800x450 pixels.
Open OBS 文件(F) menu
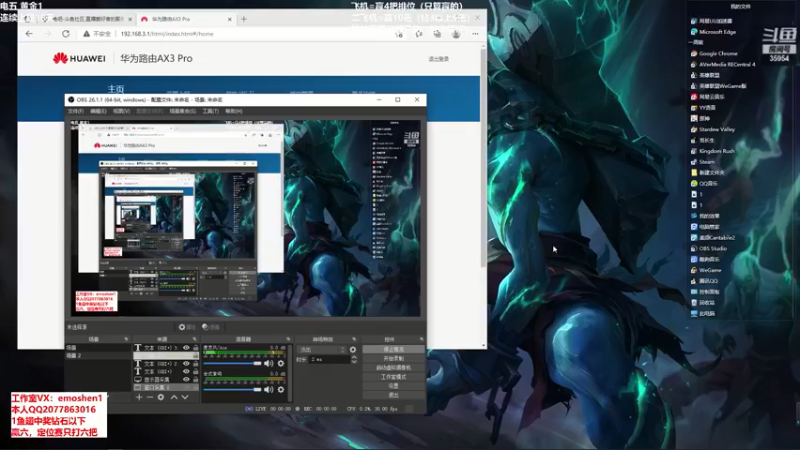(x=76, y=111)
